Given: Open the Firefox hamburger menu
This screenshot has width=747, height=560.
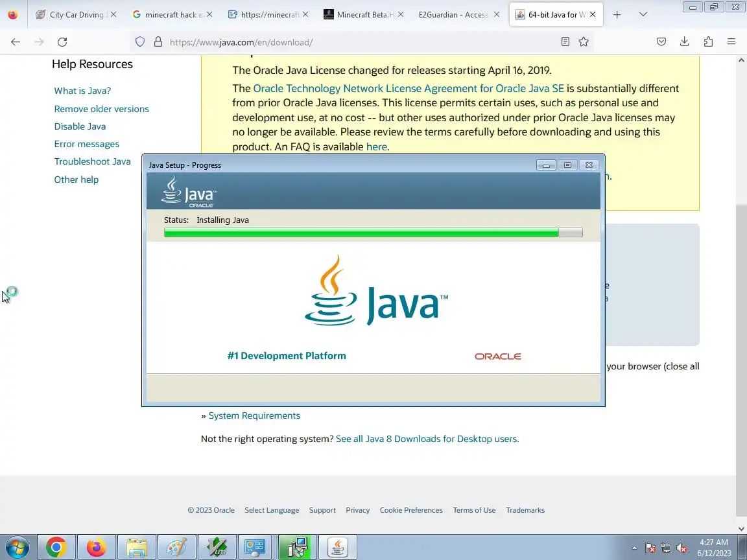Looking at the screenshot, I should pyautogui.click(x=731, y=42).
